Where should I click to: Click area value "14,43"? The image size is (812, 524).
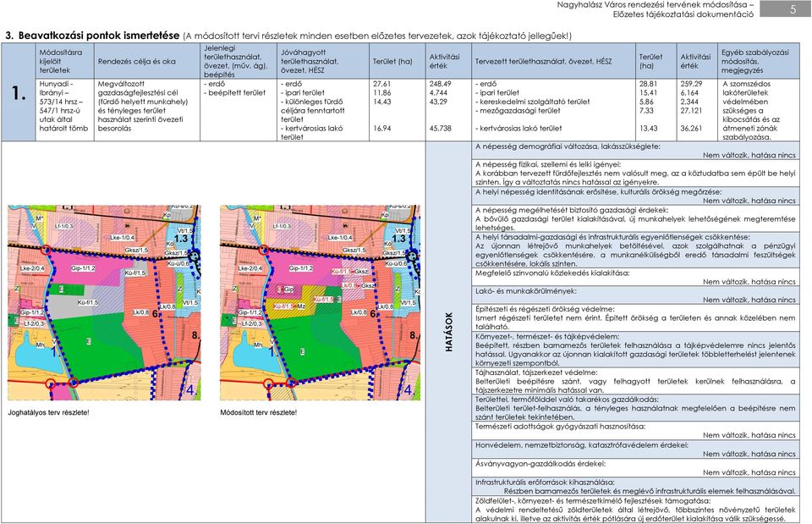click(x=381, y=102)
